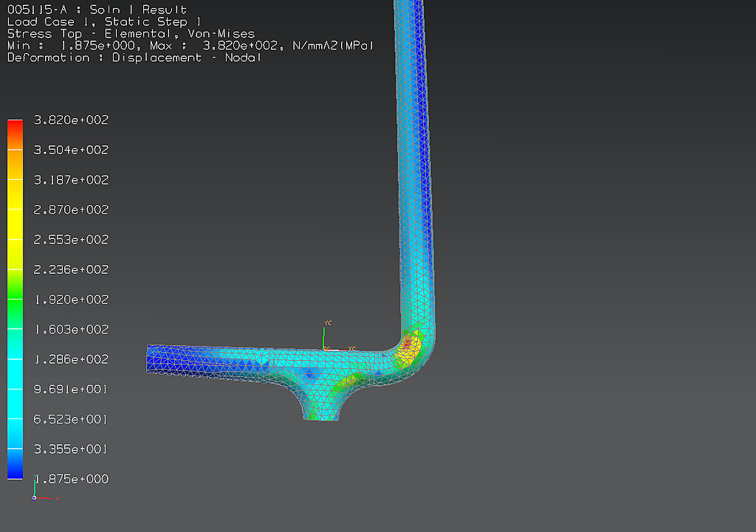Click legend value 3.187e+002
This screenshot has height=532, width=756.
(72, 180)
